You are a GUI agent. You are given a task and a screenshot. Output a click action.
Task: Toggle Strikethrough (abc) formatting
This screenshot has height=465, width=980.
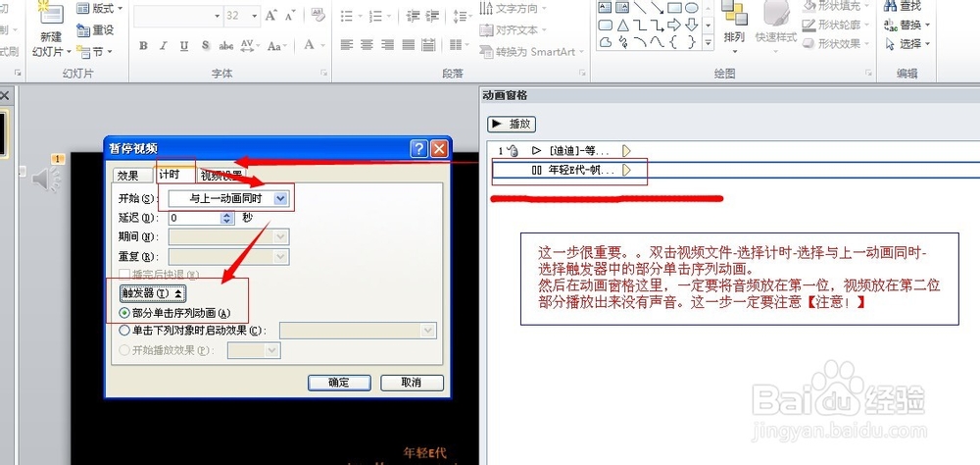click(x=225, y=45)
